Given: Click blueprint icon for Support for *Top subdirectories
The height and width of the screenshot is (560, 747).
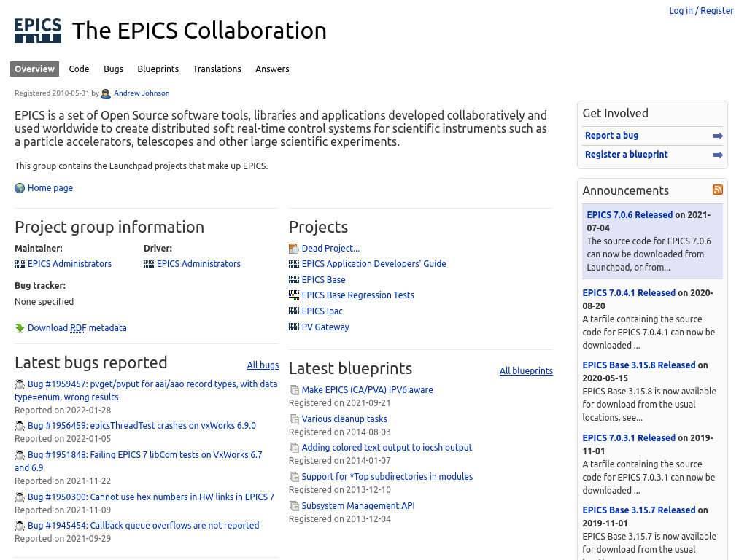Looking at the screenshot, I should pos(294,477).
